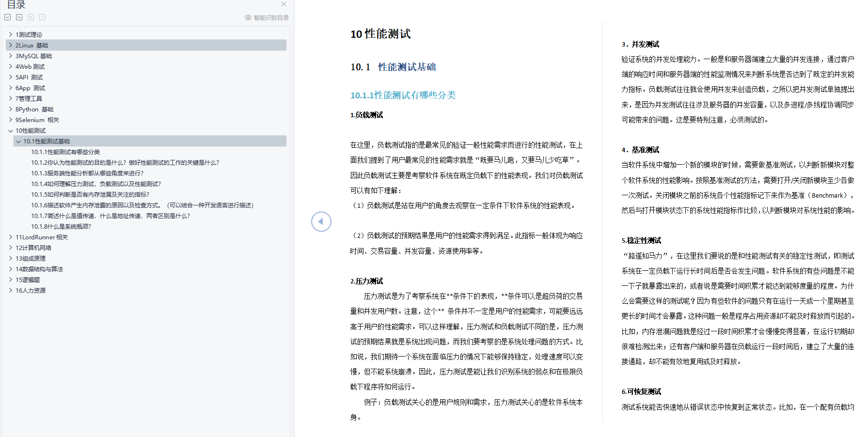Click 智能识别目录 smart outline button
The height and width of the screenshot is (437, 868).
point(267,17)
